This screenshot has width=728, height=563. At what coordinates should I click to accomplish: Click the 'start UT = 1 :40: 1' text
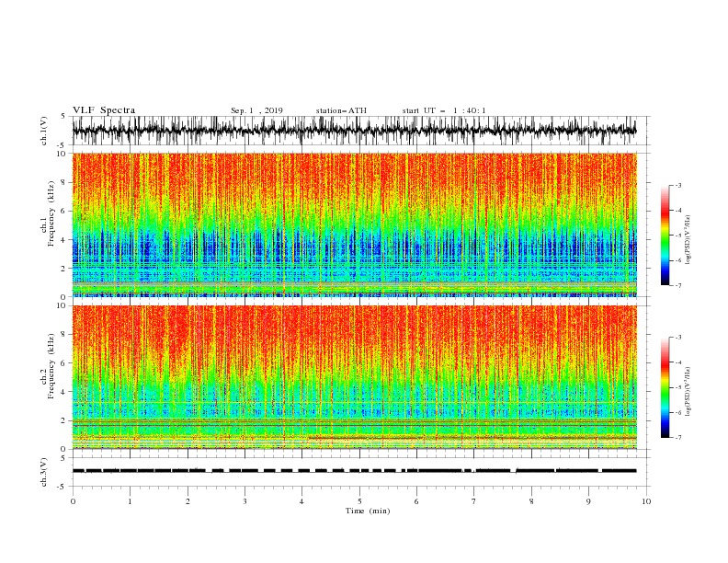444,110
